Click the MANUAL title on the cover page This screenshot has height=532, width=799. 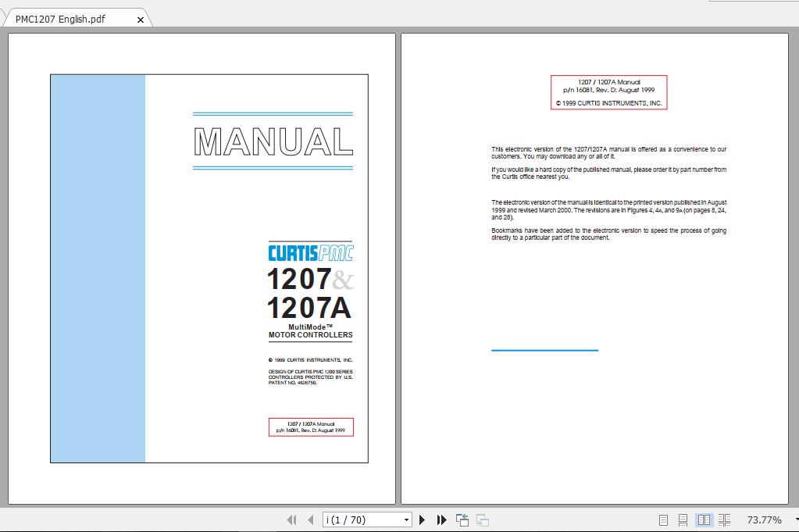tap(273, 141)
